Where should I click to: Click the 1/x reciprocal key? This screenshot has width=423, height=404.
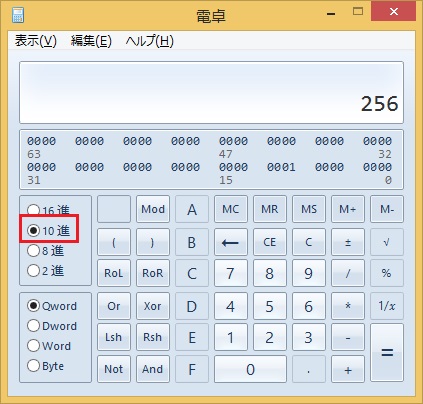(x=387, y=306)
